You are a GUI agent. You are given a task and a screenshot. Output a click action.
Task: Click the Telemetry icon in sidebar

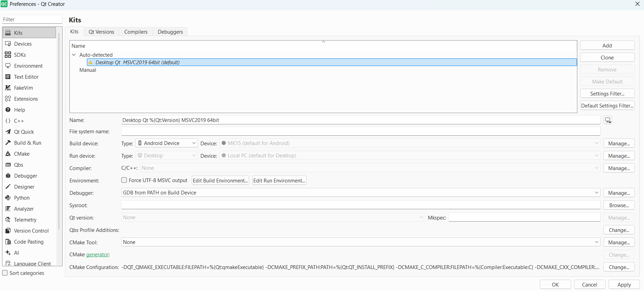(8, 220)
